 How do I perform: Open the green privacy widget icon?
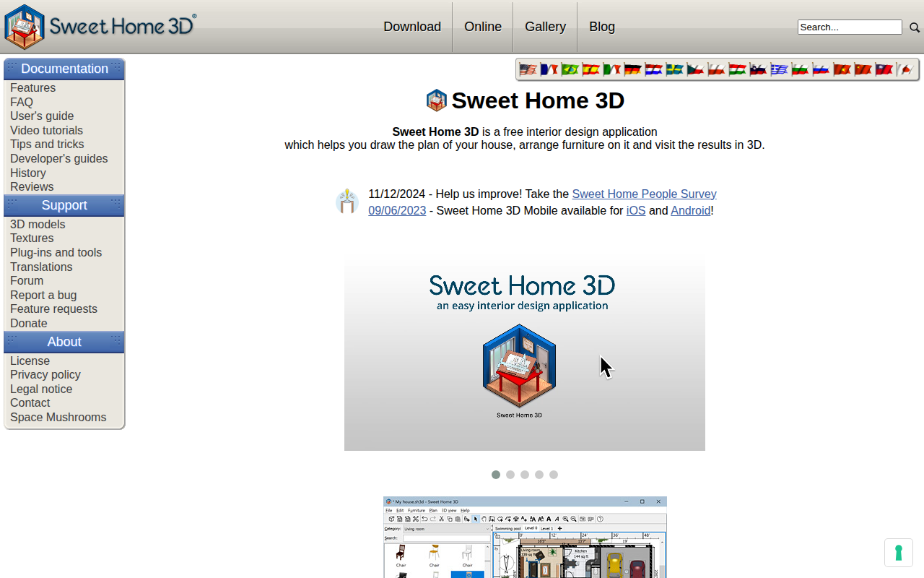[x=899, y=553]
